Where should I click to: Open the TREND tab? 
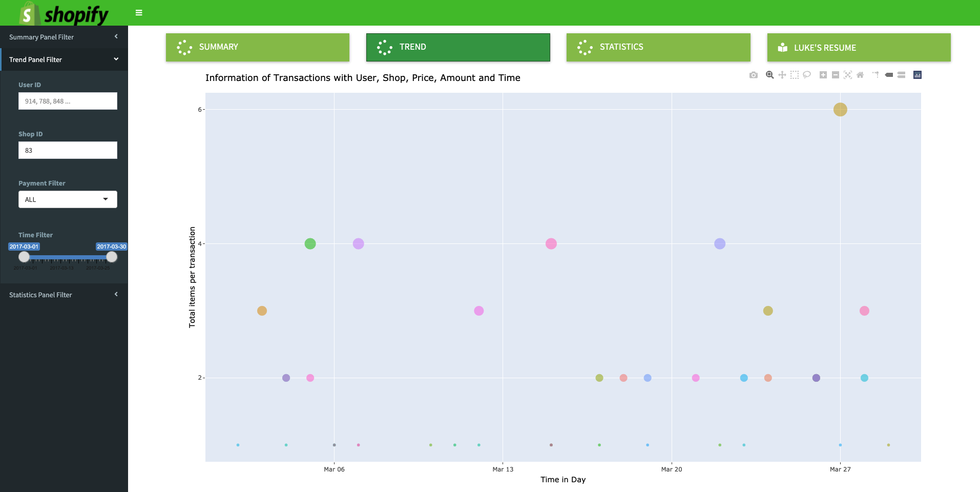[x=458, y=47]
